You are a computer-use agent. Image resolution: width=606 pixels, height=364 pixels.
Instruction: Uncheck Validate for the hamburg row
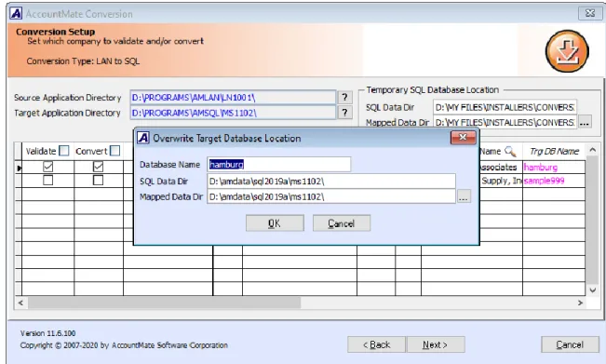point(47,167)
